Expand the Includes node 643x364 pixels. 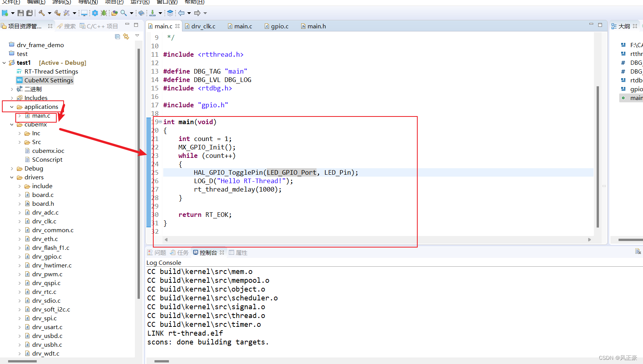(x=12, y=98)
